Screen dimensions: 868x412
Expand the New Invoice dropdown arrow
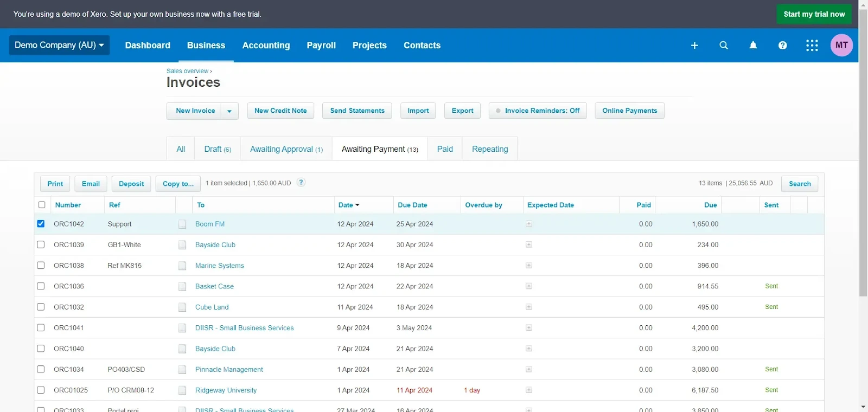(229, 111)
